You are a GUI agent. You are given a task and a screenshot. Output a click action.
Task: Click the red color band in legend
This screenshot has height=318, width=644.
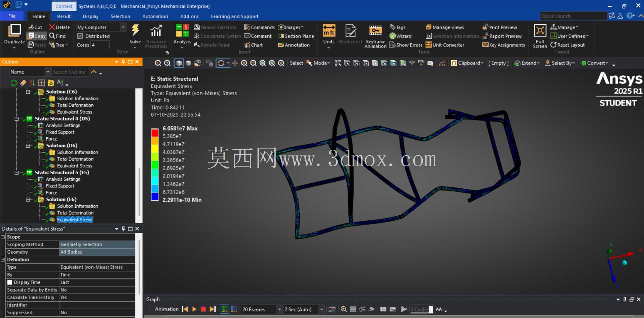[155, 132]
